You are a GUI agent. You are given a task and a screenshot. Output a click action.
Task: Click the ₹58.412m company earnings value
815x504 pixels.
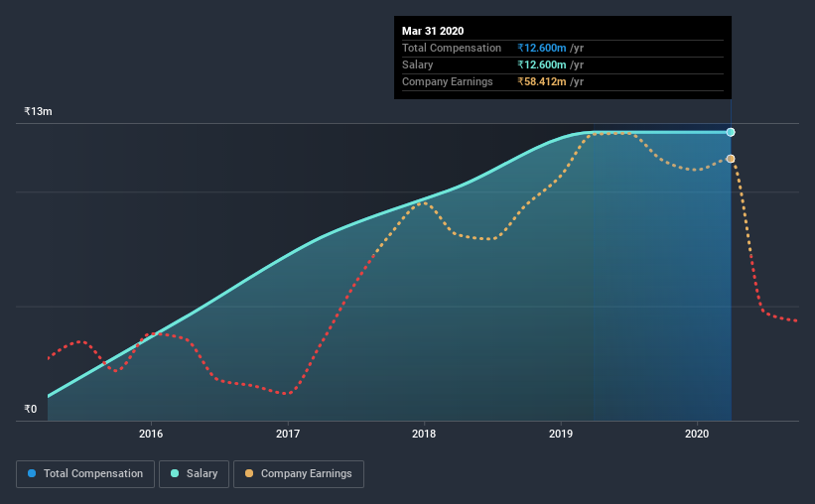[542, 81]
